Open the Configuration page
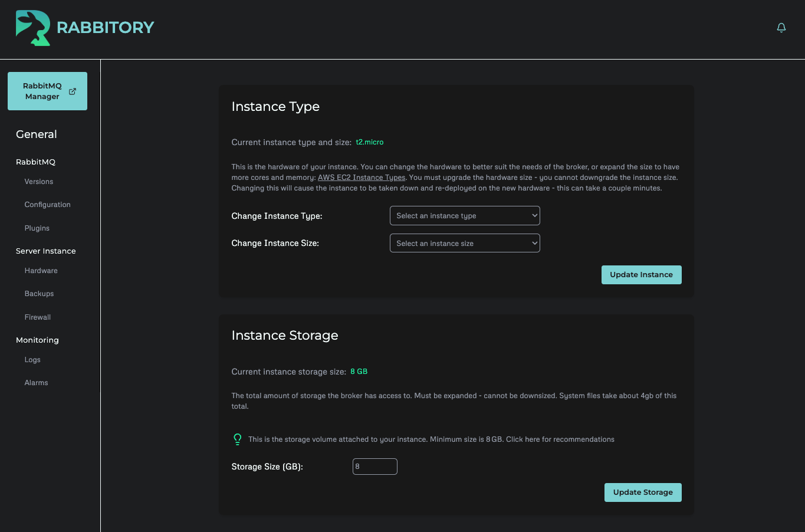805x532 pixels. [x=47, y=204]
